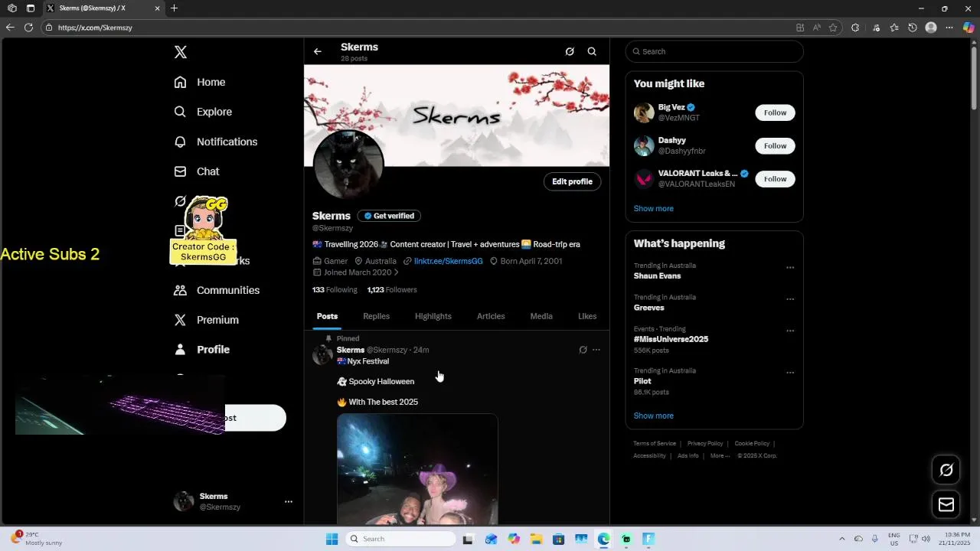Image resolution: width=980 pixels, height=551 pixels.
Task: Click the Get verified button
Action: (x=389, y=216)
